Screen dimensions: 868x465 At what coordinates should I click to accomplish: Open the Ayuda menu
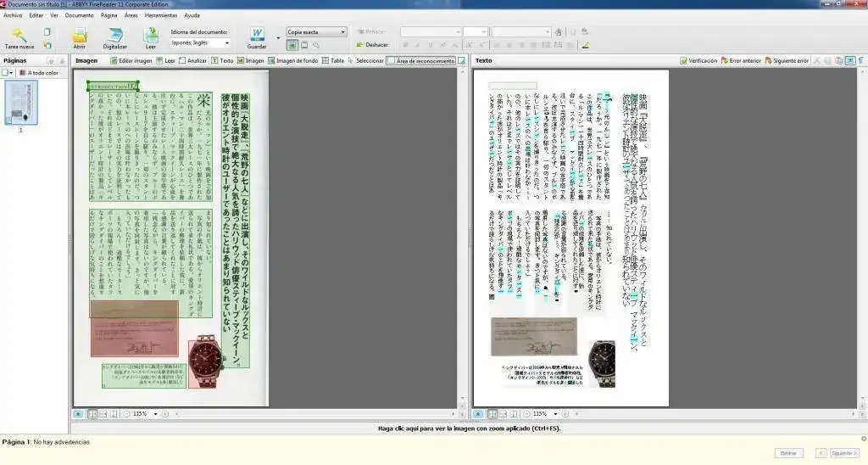[192, 15]
